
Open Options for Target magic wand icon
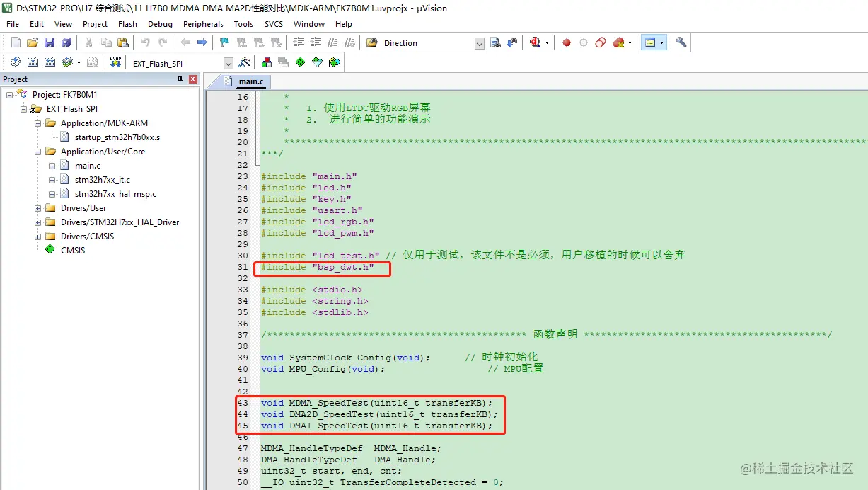244,62
